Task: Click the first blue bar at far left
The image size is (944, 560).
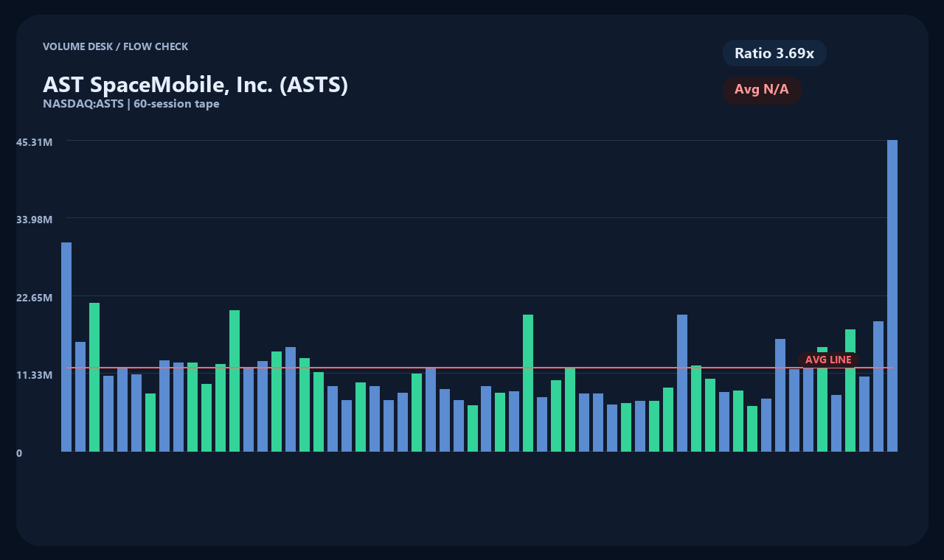Action: click(66, 346)
